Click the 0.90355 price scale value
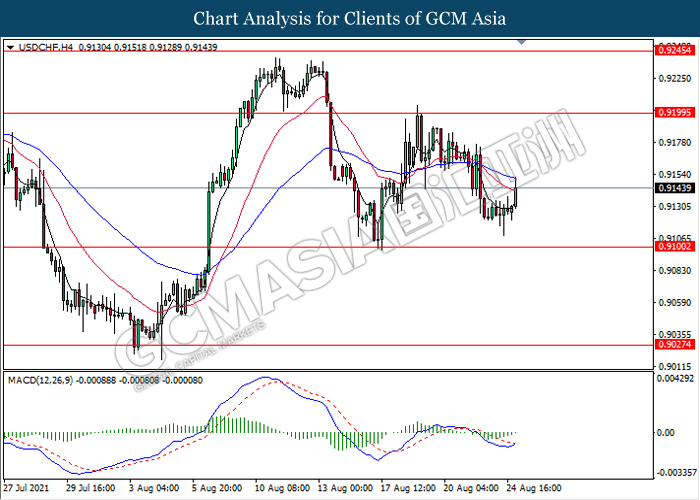This screenshot has width=700, height=500. [x=675, y=334]
